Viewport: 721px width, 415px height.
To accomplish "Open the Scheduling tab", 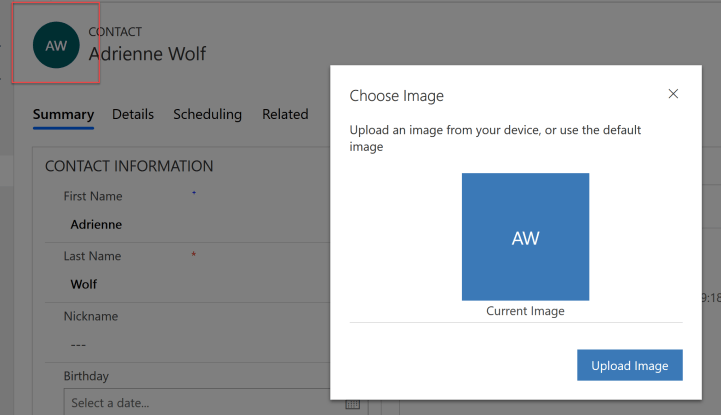I will pyautogui.click(x=207, y=114).
